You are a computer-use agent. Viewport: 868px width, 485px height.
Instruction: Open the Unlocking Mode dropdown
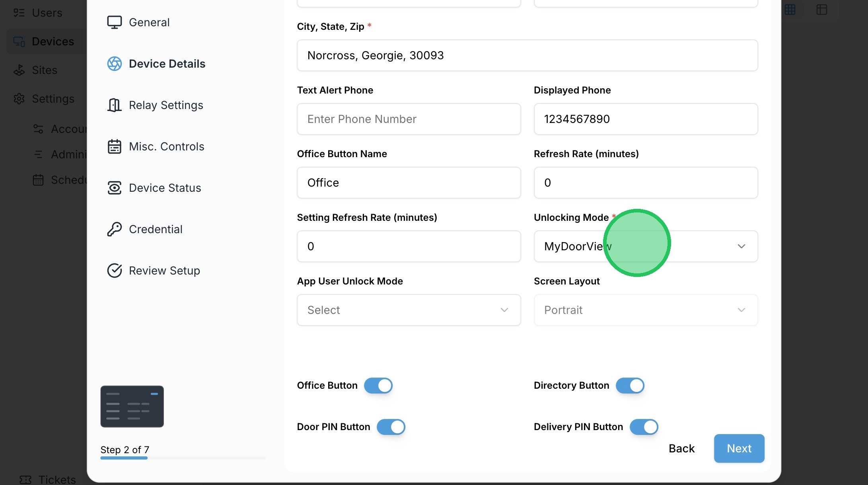coord(645,246)
